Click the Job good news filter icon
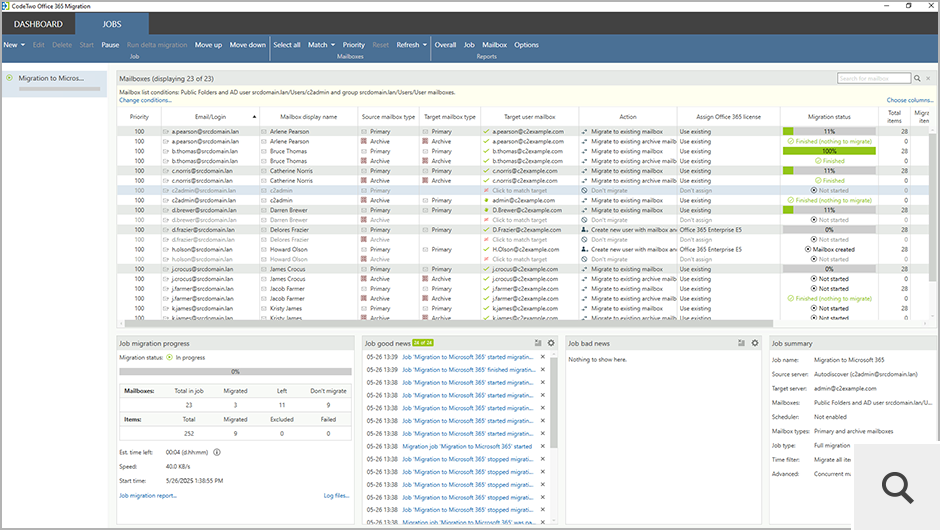 coord(538,343)
